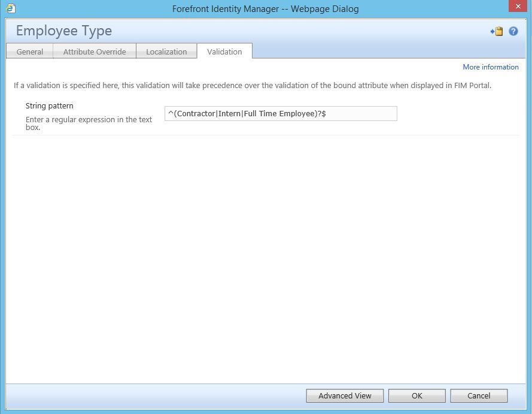Open the More information link

tap(491, 67)
